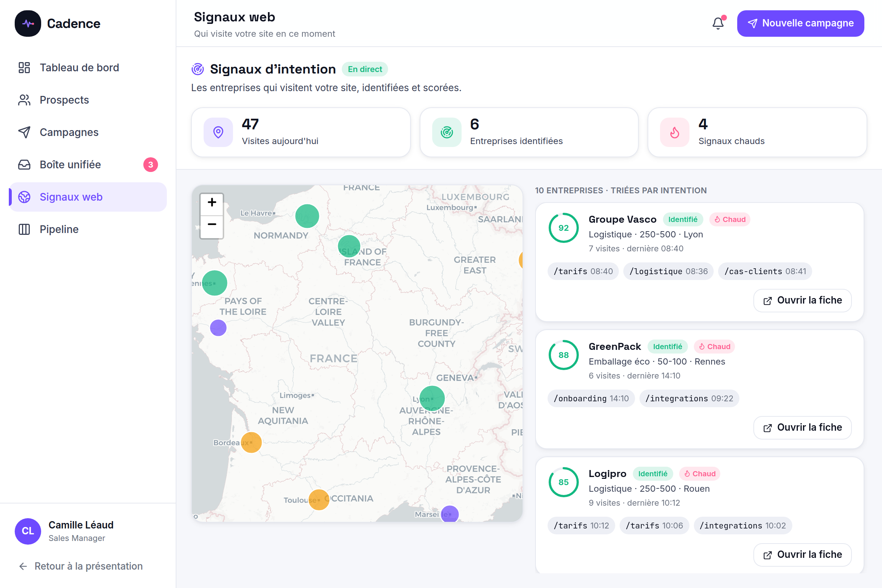
Task: Click the /cas-clients 08:41 page chip
Action: coord(765,271)
